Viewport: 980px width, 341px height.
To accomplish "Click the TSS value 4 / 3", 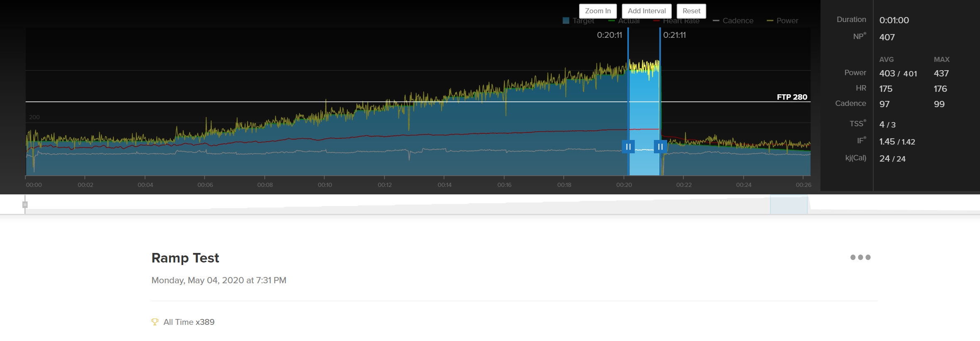I will click(x=887, y=125).
